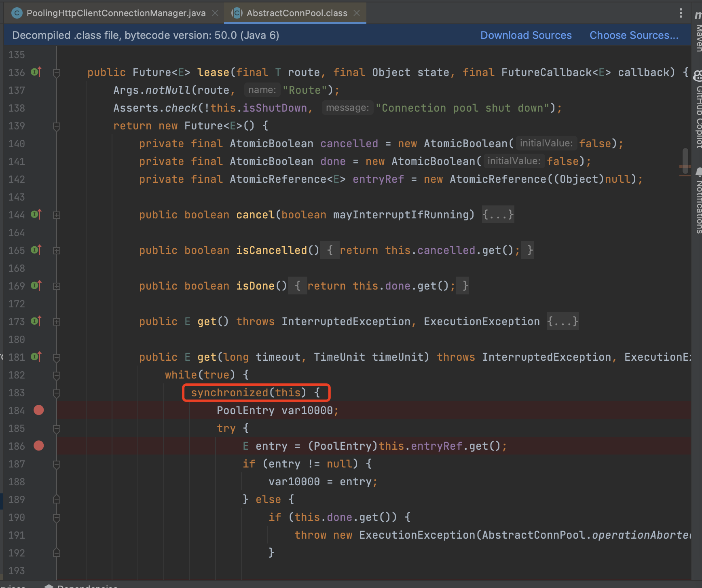Open the Maven tool window

click(x=698, y=32)
